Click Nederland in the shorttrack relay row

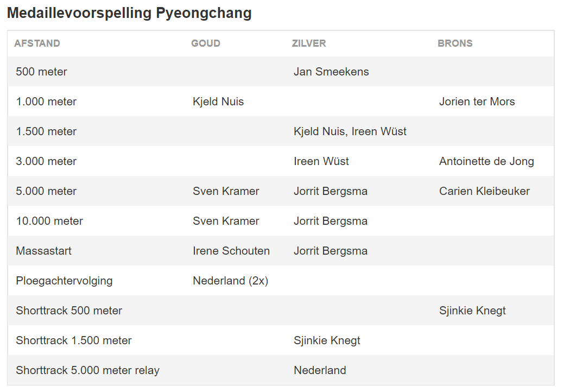coord(320,370)
